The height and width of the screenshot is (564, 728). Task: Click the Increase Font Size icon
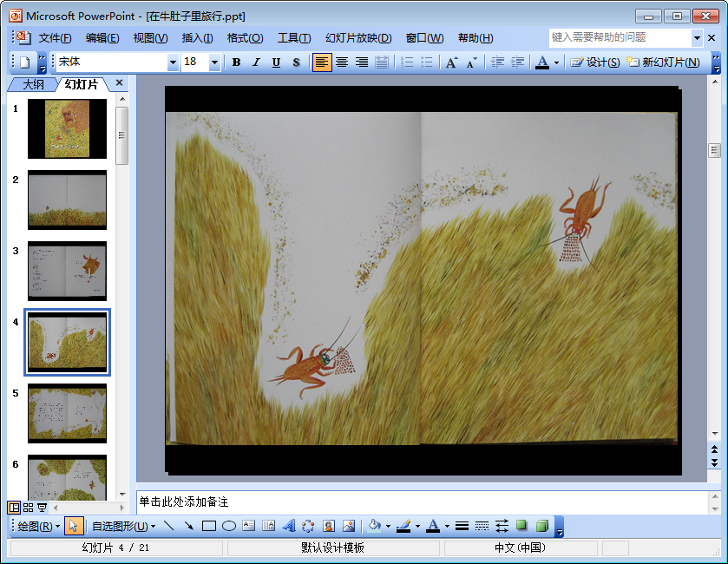click(x=451, y=62)
